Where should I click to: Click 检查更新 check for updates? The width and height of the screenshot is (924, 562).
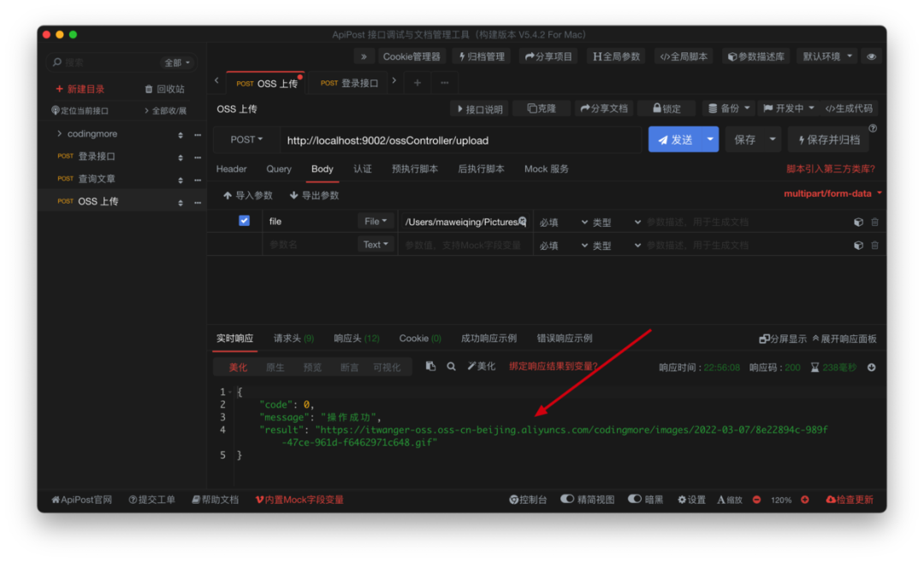[x=850, y=500]
